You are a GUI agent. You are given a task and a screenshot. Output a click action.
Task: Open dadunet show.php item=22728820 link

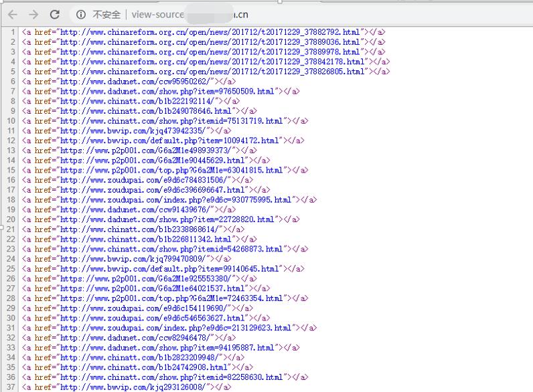[167, 219]
